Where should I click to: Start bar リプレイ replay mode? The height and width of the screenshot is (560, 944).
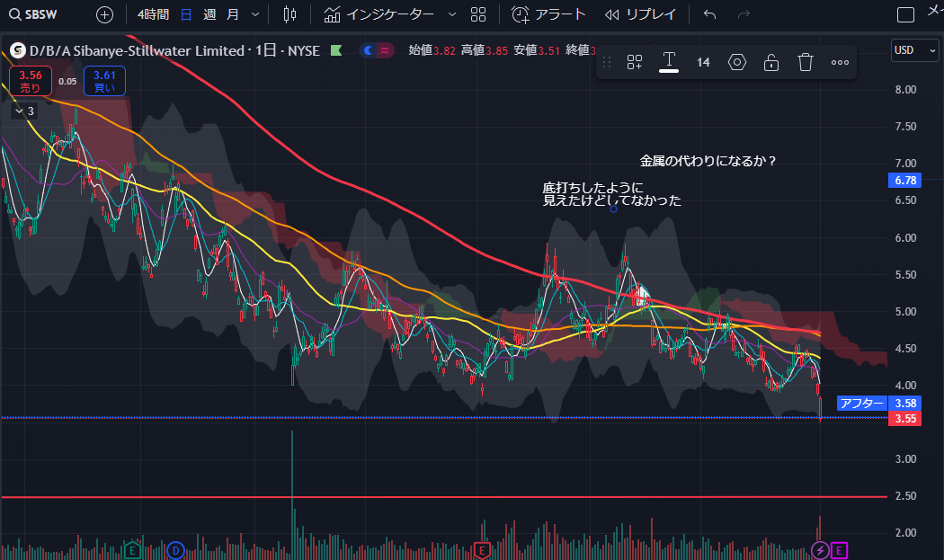tap(640, 14)
